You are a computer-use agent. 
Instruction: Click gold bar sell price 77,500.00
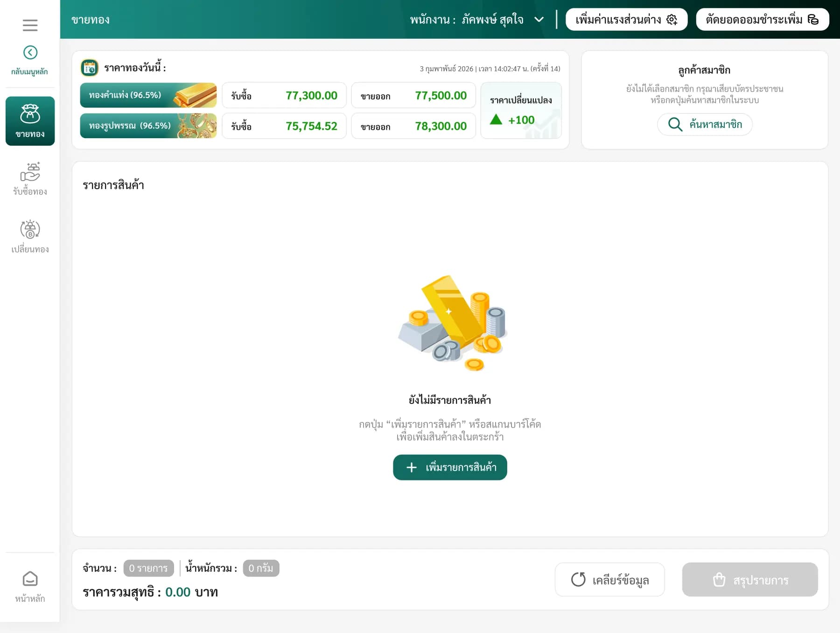(441, 96)
